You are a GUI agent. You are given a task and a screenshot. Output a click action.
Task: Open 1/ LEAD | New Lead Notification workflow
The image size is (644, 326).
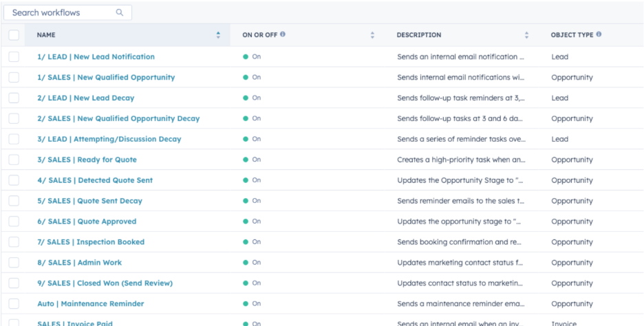coord(96,56)
